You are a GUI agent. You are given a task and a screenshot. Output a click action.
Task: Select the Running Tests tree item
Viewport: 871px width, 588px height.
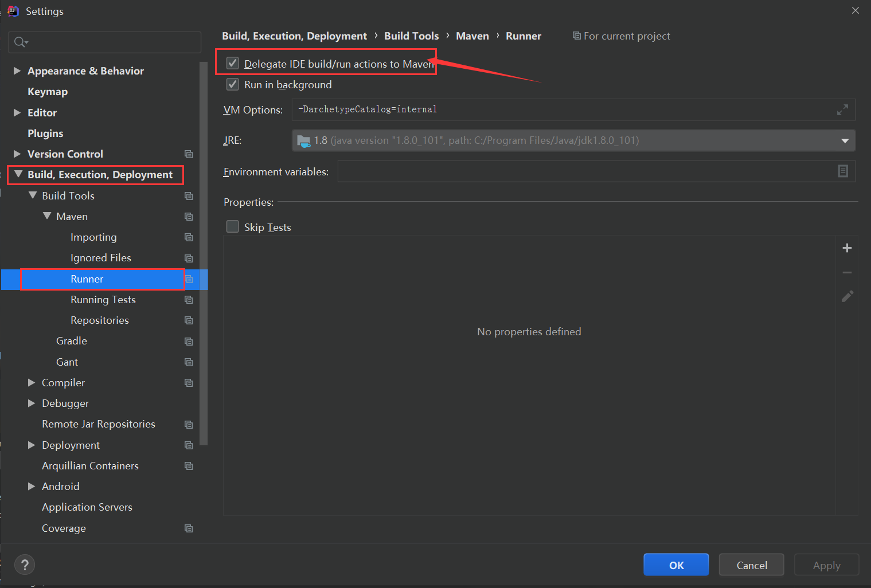click(x=103, y=299)
